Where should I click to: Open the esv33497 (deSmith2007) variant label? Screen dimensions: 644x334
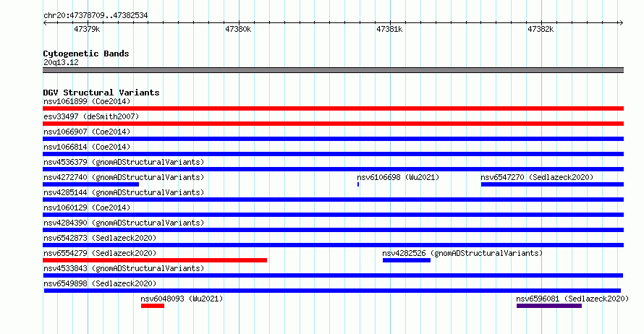coord(91,116)
